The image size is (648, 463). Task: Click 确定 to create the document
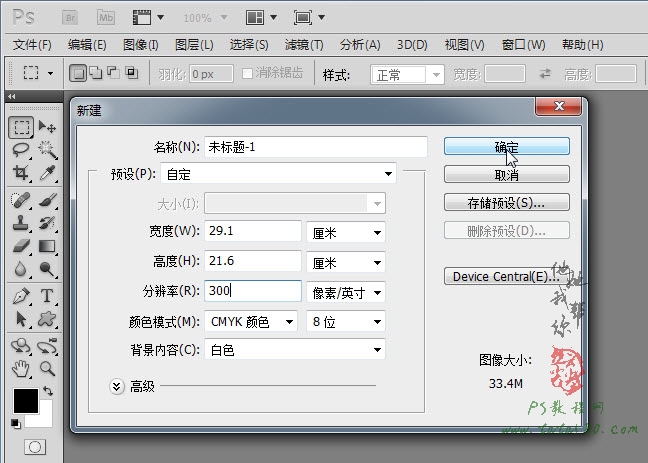pyautogui.click(x=507, y=146)
